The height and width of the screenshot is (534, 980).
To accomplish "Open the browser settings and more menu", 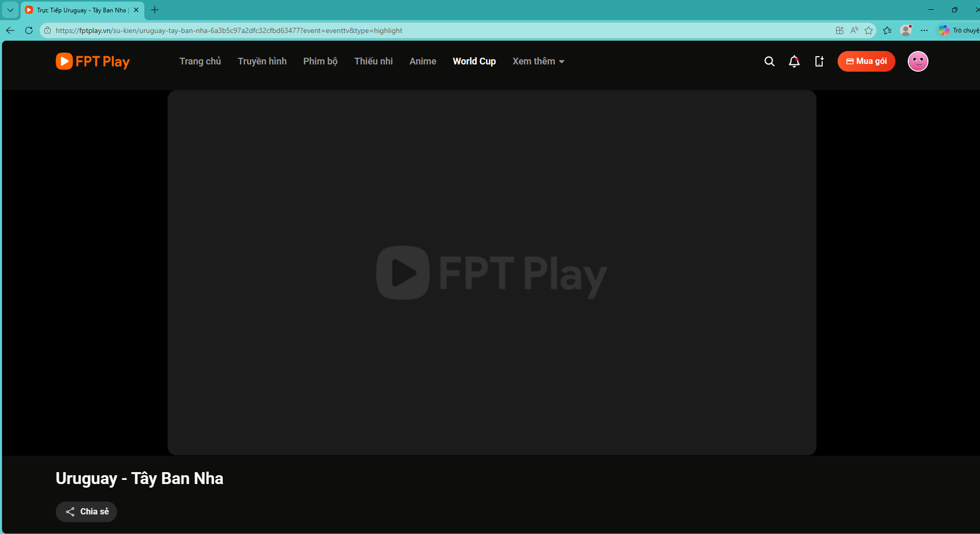I will coord(924,30).
